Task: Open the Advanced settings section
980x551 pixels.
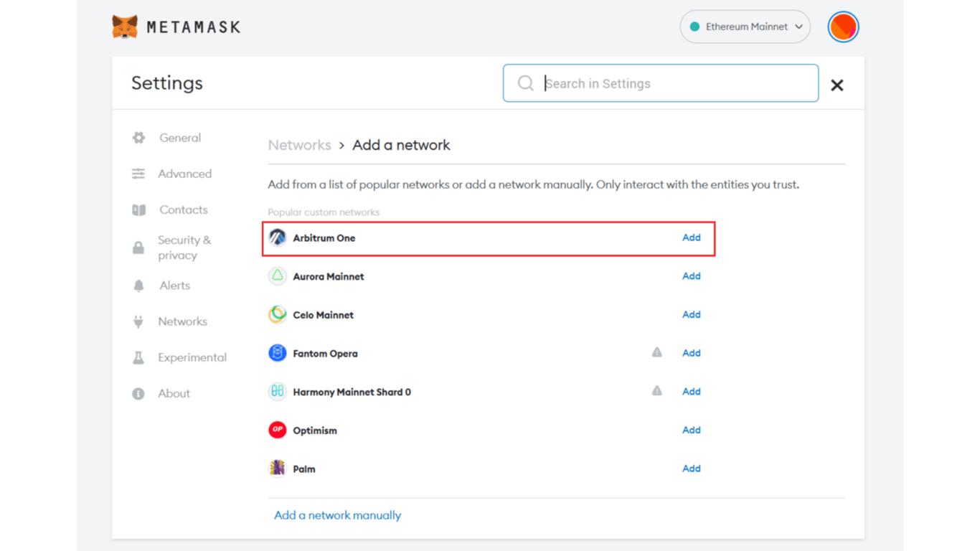Action: pyautogui.click(x=184, y=173)
